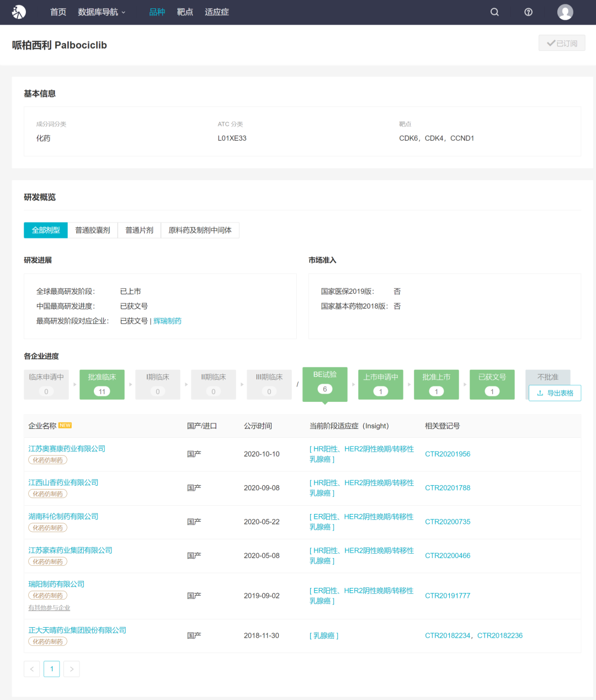The width and height of the screenshot is (596, 700).
Task: Open registration CTR20200466 link
Action: [x=448, y=555]
